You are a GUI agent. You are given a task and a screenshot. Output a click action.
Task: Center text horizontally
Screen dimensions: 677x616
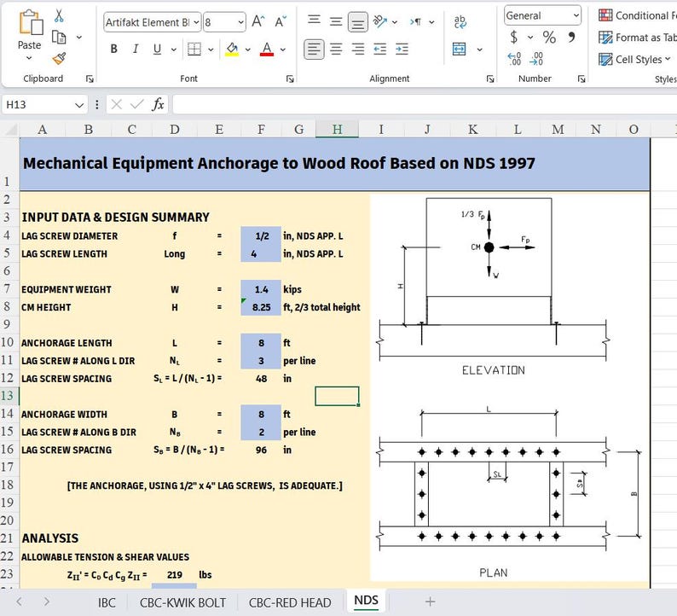[x=336, y=49]
